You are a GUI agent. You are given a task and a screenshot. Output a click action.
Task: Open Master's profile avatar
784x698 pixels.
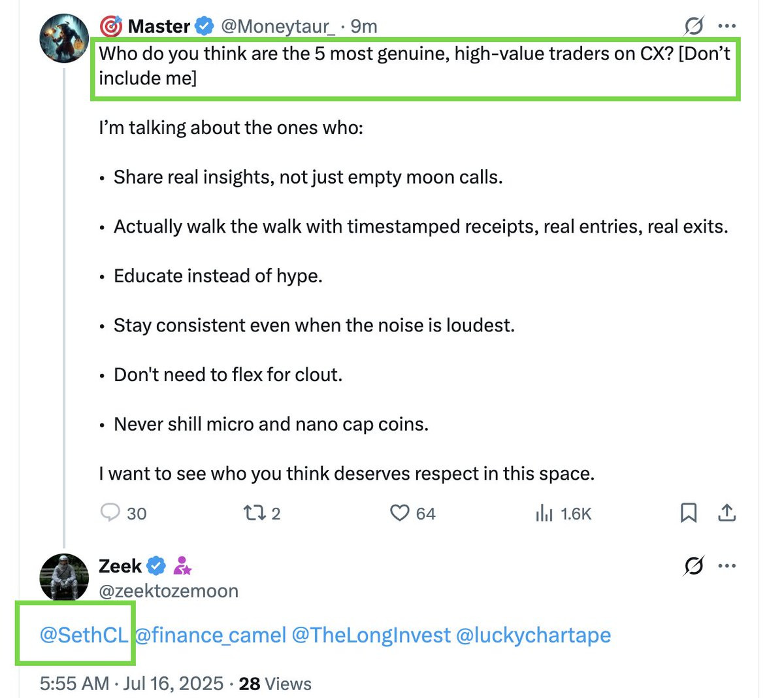63,37
